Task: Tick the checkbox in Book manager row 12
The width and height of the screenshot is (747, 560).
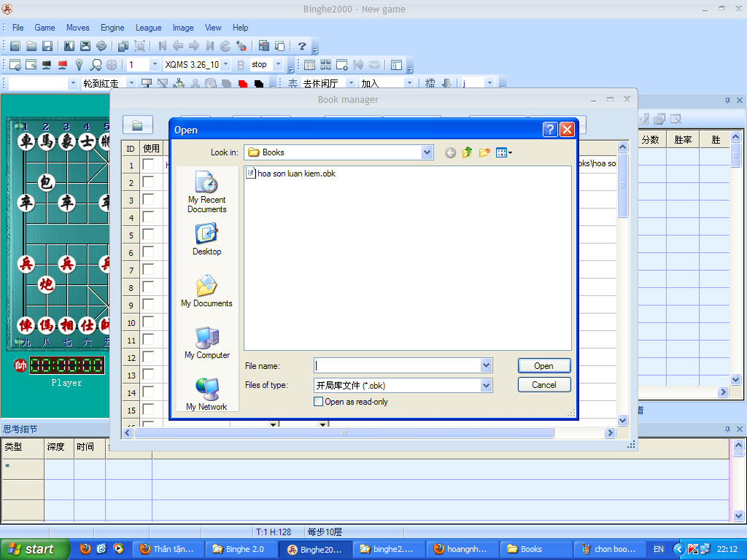Action: coord(149,357)
